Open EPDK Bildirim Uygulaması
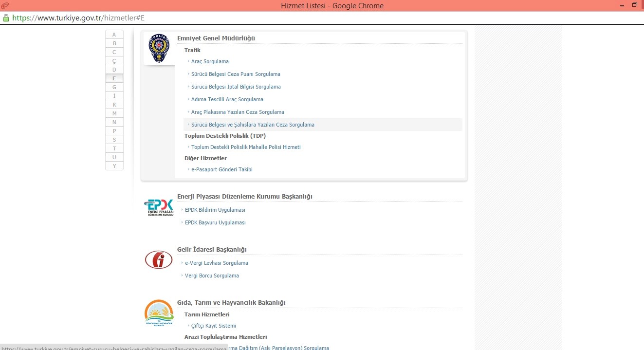The image size is (644, 350). click(x=215, y=210)
